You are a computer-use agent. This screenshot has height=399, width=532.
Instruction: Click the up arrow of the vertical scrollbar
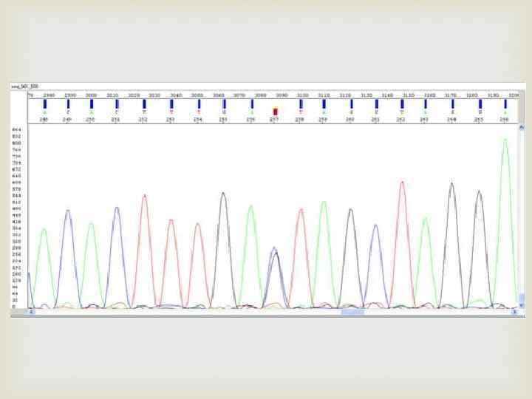pyautogui.click(x=522, y=127)
